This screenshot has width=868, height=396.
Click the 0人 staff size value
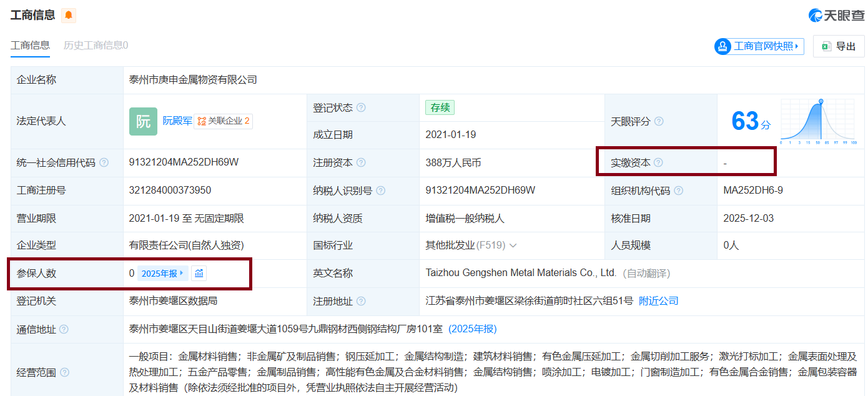(x=731, y=245)
